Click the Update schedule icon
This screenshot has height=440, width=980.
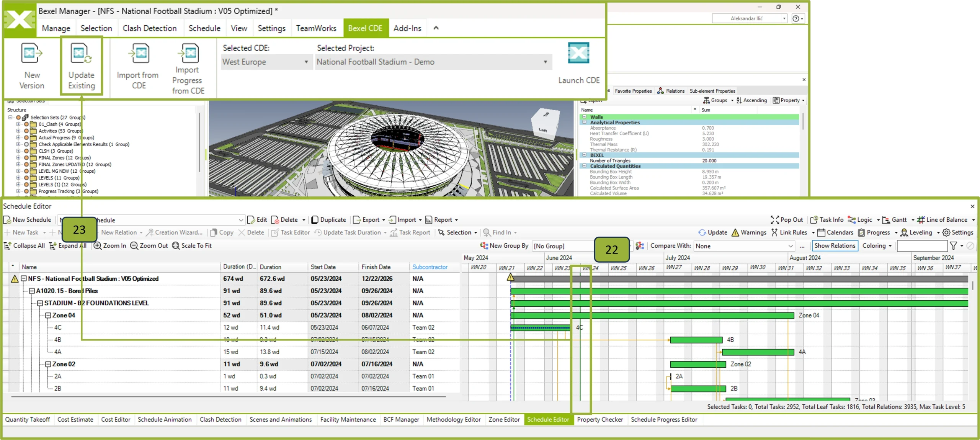pyautogui.click(x=702, y=232)
